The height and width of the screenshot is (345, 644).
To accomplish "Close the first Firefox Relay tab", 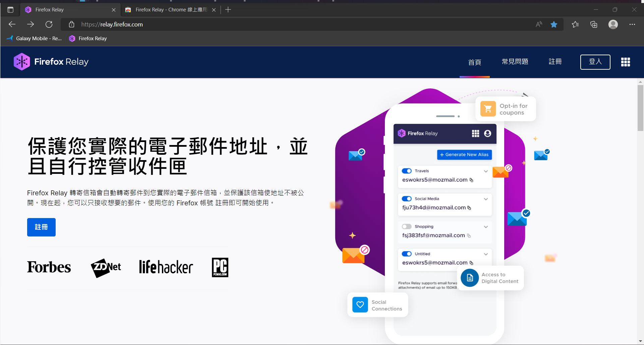I will pos(114,10).
